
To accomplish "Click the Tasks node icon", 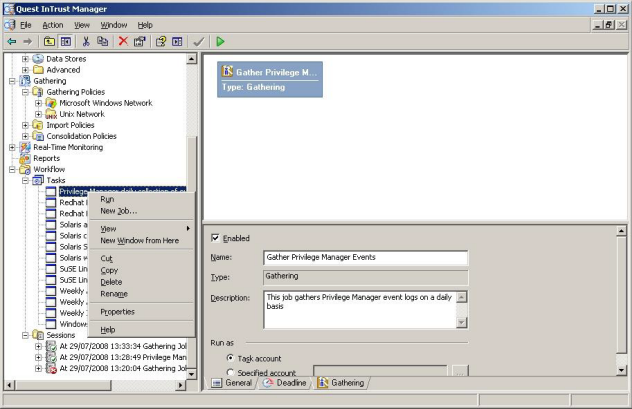I will 38,181.
